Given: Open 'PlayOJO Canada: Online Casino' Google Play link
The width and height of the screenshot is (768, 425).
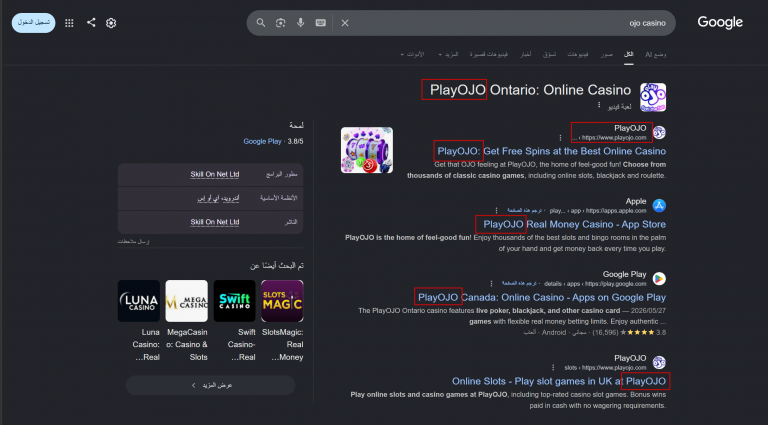Looking at the screenshot, I should (542, 297).
